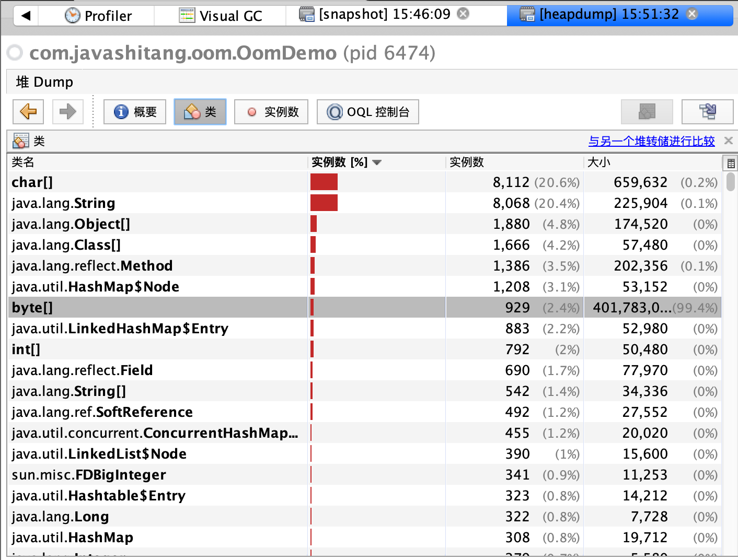
Task: Click the back arrow navigation icon
Action: coord(28,112)
